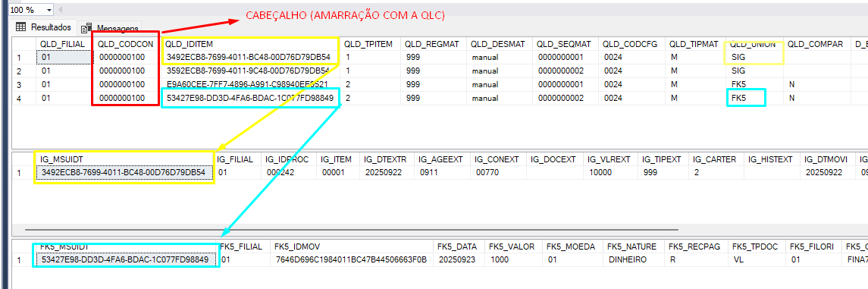Click QLD_SEQMAT cell in row 4

(566, 98)
